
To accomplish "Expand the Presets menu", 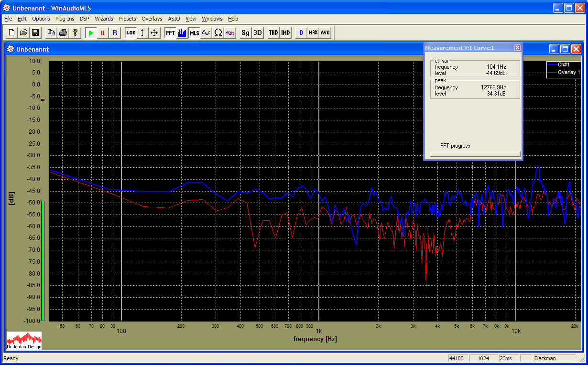I will coord(127,19).
